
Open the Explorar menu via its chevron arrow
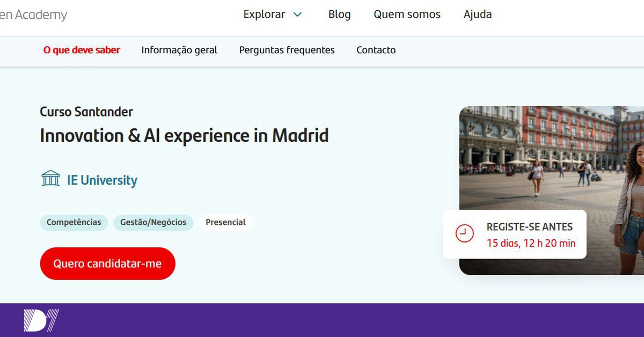pos(297,14)
